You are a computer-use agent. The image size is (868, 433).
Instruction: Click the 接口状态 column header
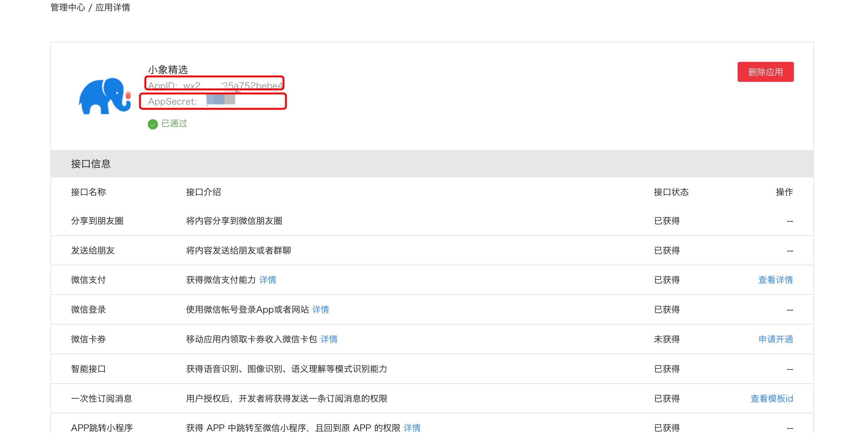pyautogui.click(x=671, y=192)
